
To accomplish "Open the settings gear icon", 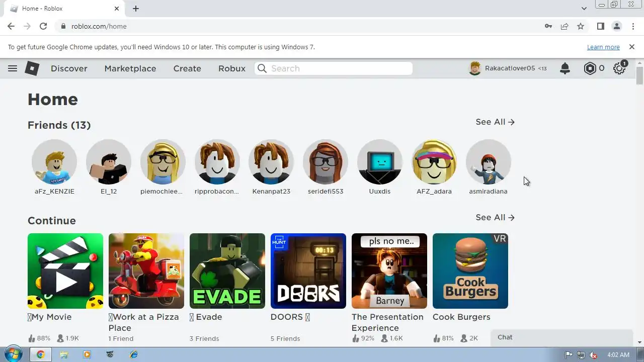I will tap(619, 68).
